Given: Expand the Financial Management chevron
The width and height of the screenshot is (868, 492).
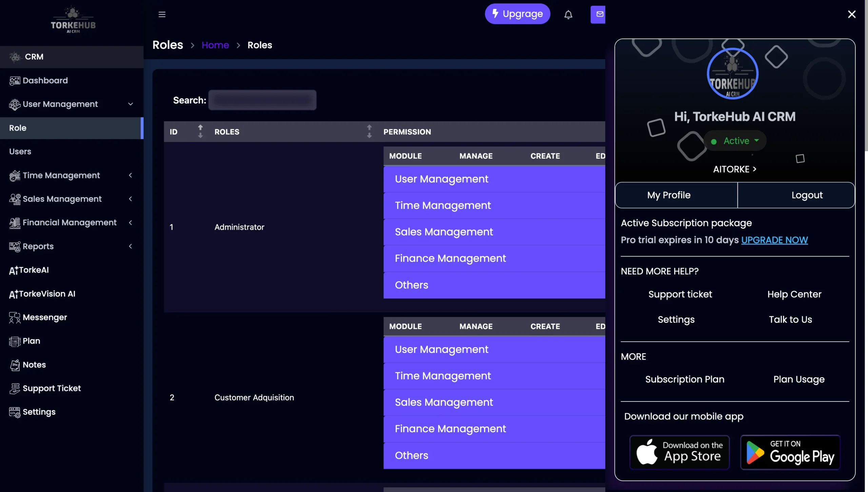Looking at the screenshot, I should click(131, 223).
